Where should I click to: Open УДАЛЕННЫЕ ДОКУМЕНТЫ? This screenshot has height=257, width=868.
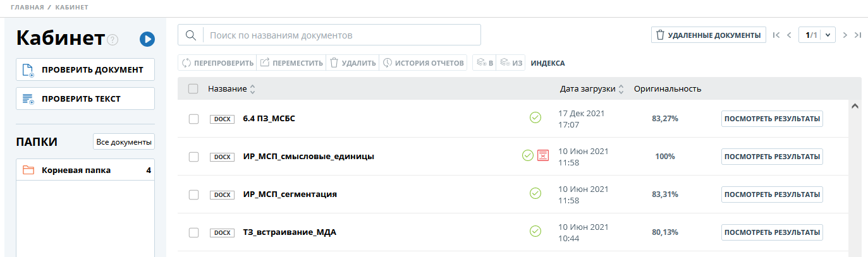(x=708, y=35)
